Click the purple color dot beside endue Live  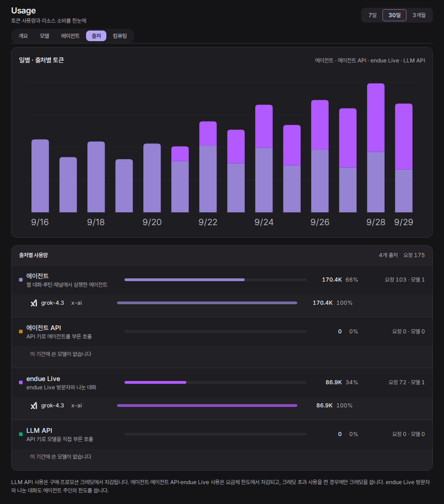(x=21, y=382)
